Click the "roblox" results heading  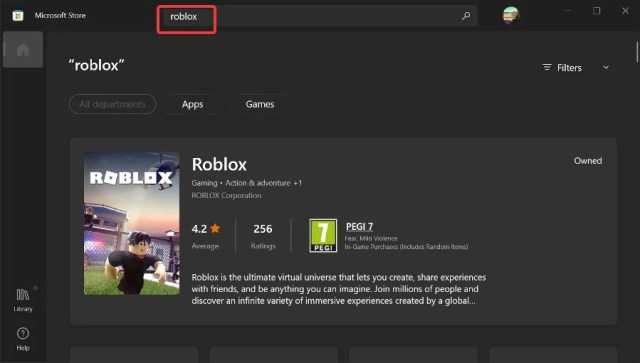96,65
